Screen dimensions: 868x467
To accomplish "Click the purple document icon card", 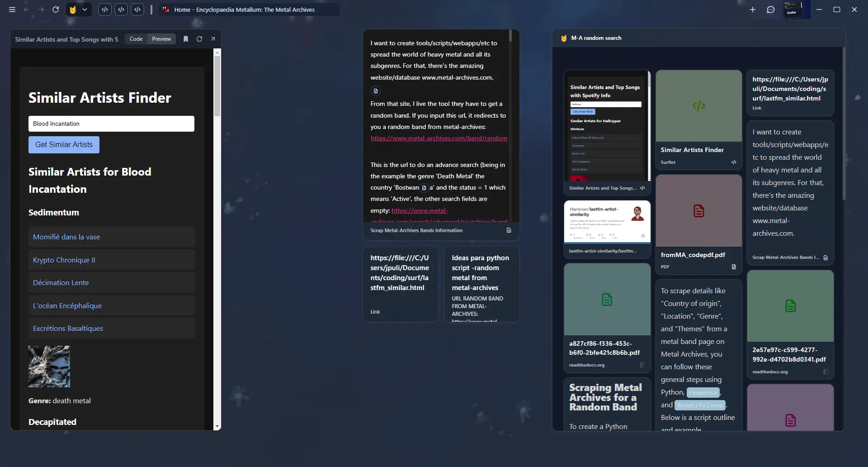I will point(790,420).
